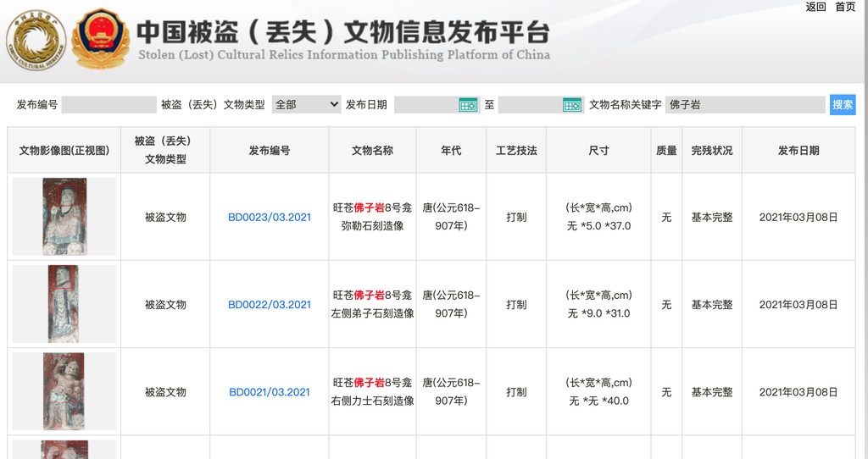The width and height of the screenshot is (868, 459).
Task: Go to 首页 home link
Action: point(845,7)
